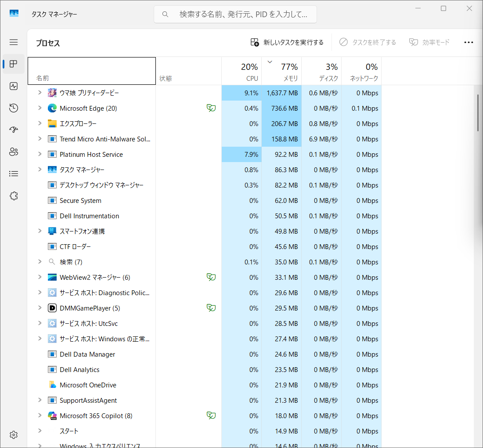Click the タスク マネージャー process row icon
Screen dimensions: 483x448
coord(52,170)
